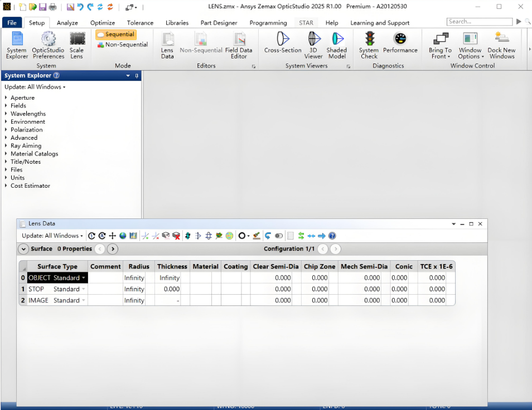Switch to the Optimize tab

click(103, 23)
